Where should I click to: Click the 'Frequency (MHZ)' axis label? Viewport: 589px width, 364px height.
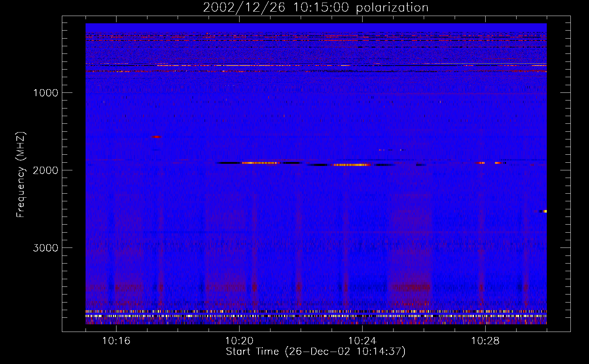click(20, 175)
